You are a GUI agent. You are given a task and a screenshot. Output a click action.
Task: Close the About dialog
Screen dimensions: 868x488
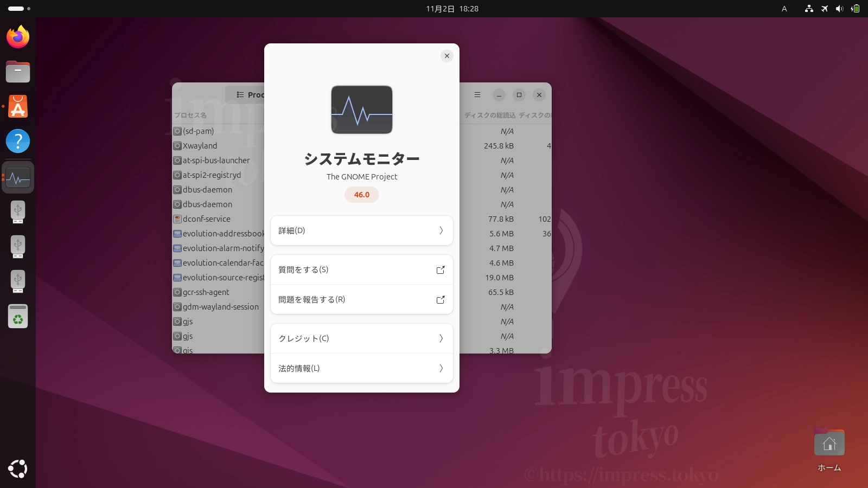[x=447, y=56]
